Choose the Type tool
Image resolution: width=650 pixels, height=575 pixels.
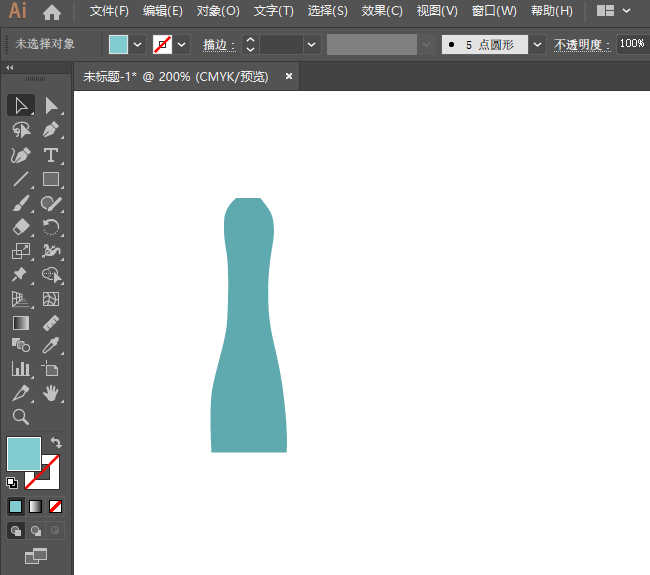(x=51, y=155)
